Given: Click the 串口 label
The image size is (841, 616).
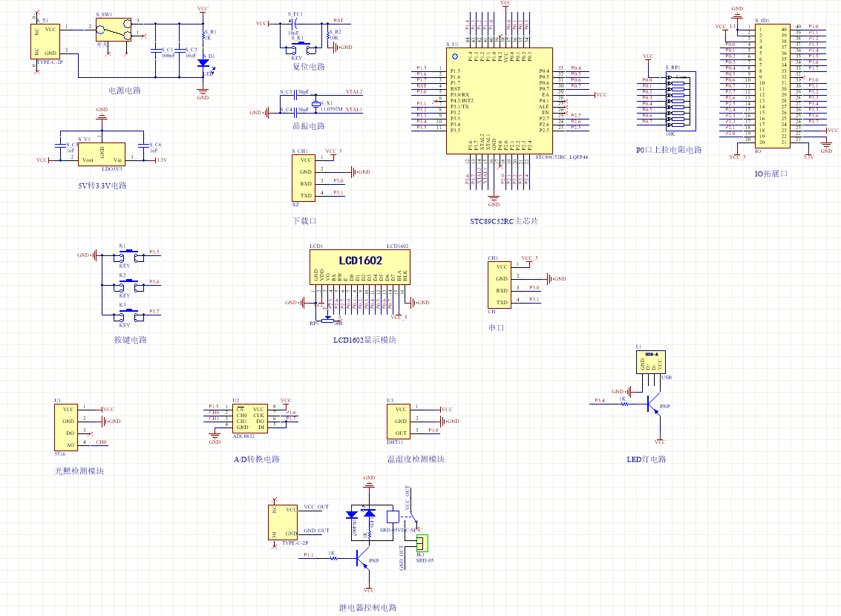Looking at the screenshot, I should pos(496,327).
